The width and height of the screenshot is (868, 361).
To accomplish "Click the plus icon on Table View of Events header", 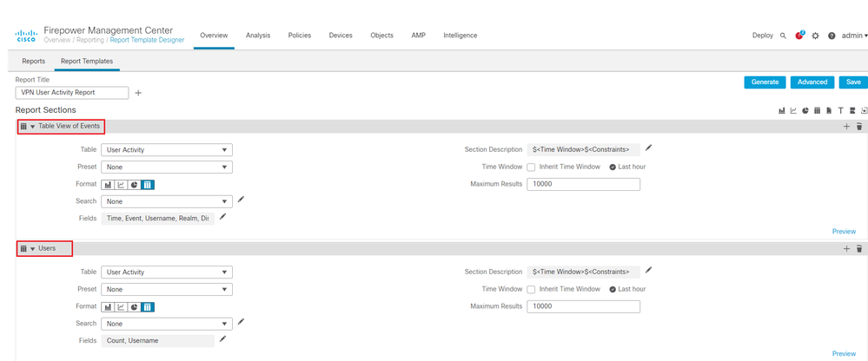I will [846, 127].
